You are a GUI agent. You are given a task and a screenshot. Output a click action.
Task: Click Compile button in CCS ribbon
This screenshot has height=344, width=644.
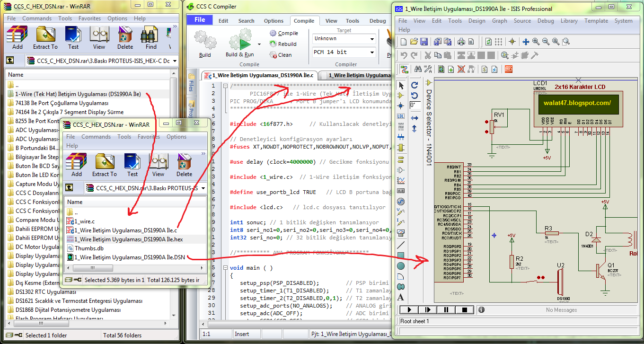pyautogui.click(x=284, y=33)
